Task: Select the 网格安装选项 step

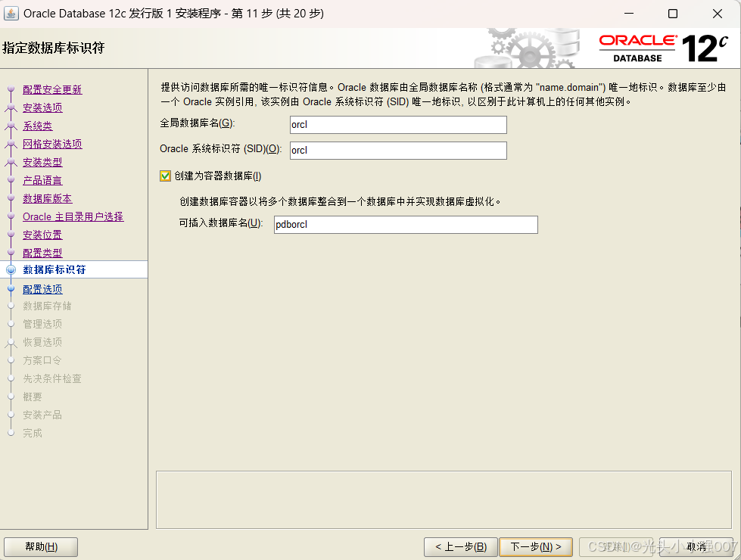Action: pos(51,144)
